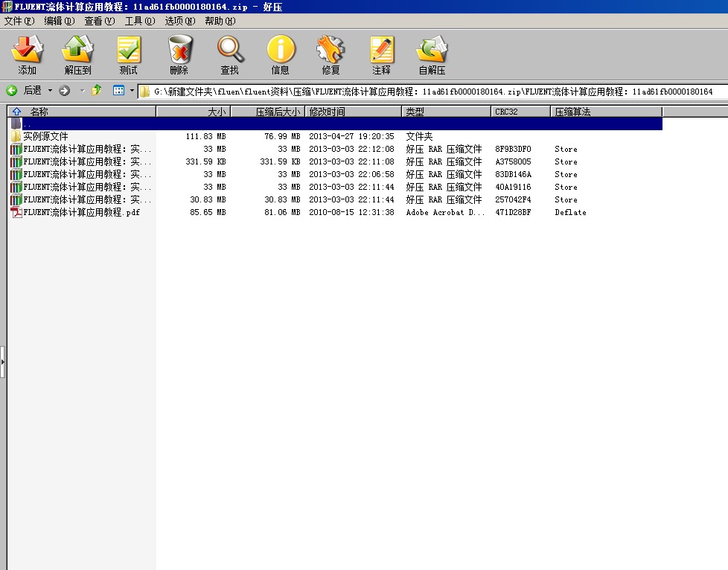Select FLUENT流体计算应用教程.pdf file

pos(81,213)
